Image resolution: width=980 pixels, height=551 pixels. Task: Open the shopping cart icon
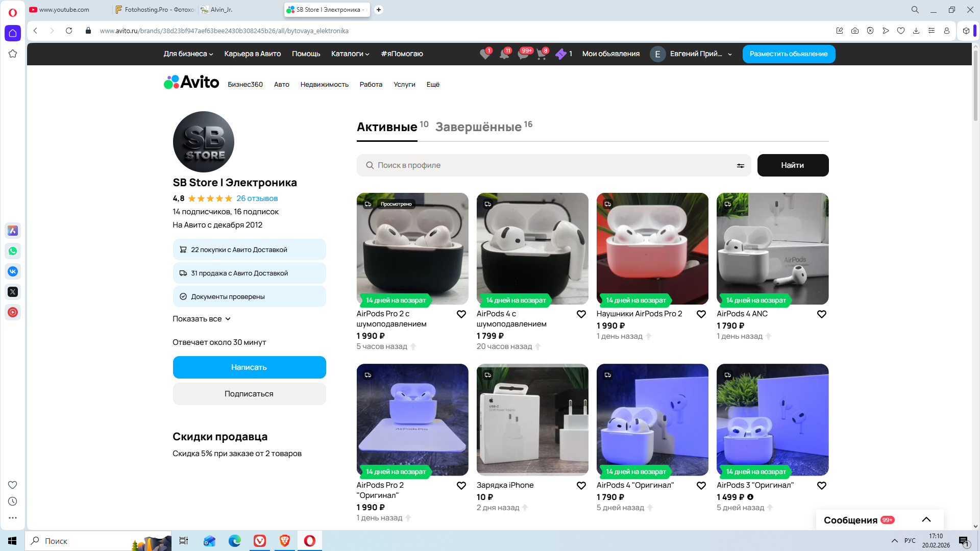pos(541,54)
